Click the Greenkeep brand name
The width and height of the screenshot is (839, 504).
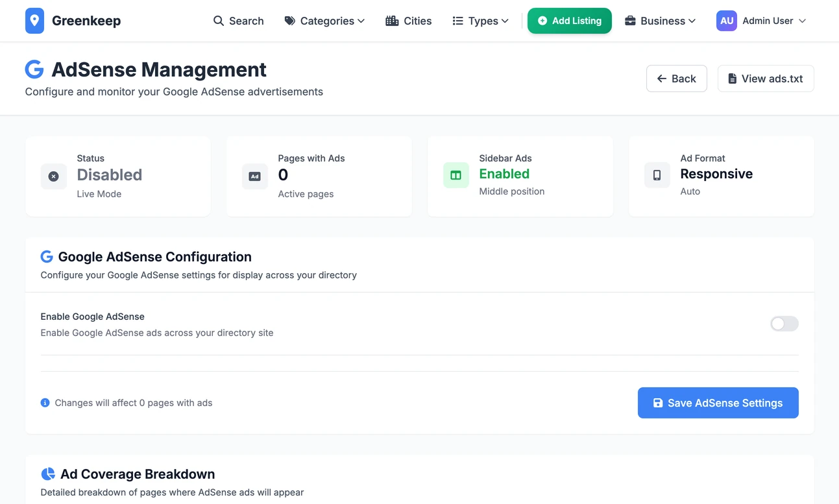tap(86, 21)
